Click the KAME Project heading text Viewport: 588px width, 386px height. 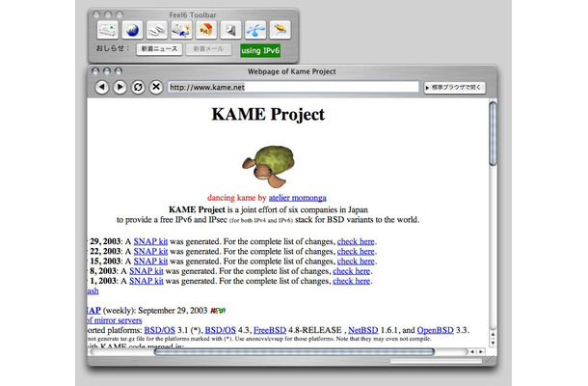(268, 115)
